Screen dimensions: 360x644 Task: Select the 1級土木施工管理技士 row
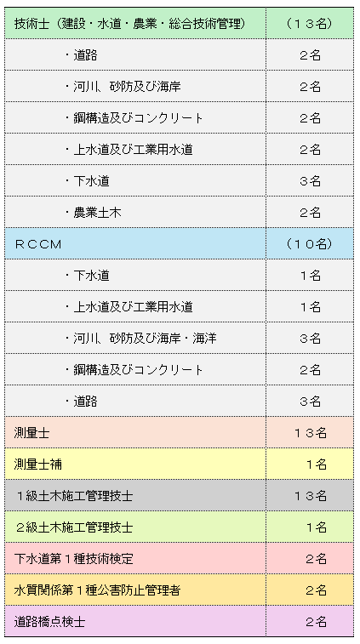[x=180, y=496]
